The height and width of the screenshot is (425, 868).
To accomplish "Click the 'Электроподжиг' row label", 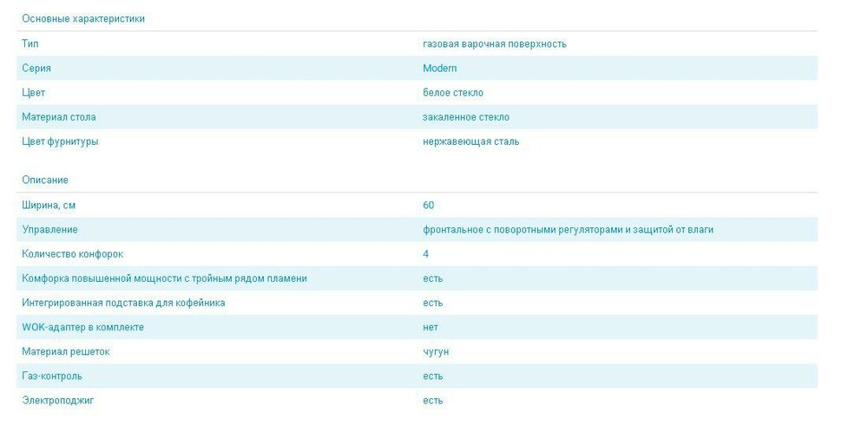I will point(56,400).
